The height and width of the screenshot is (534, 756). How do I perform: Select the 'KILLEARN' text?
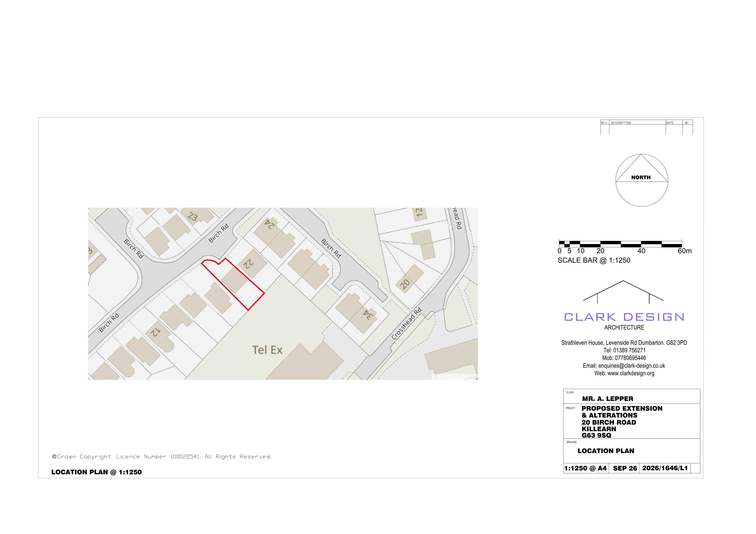[x=599, y=429]
